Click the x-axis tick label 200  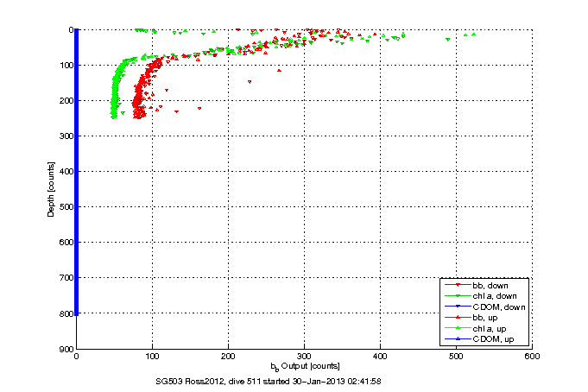tap(228, 357)
